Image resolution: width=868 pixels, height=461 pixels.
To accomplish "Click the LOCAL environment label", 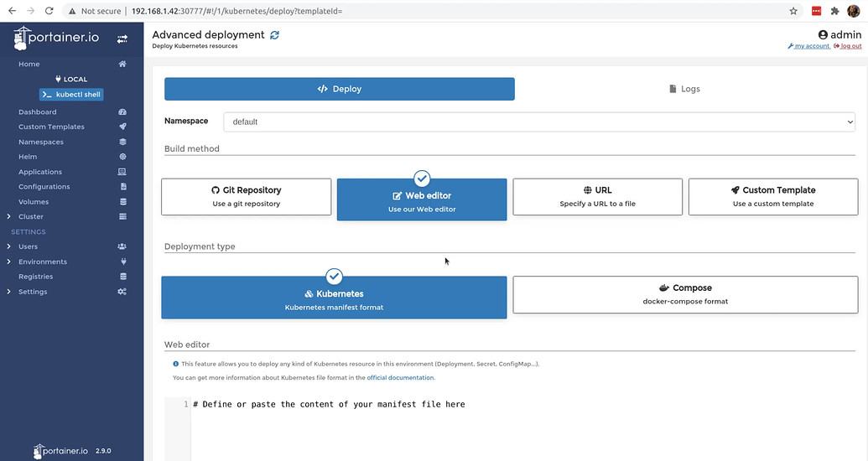I will (x=71, y=79).
